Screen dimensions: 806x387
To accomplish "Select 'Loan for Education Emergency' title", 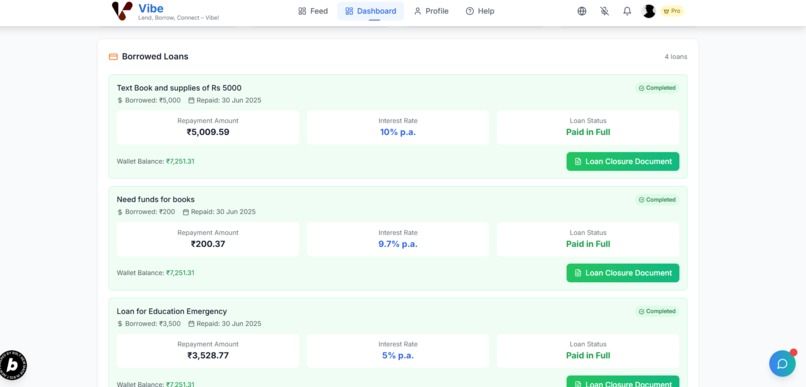I will click(172, 311).
